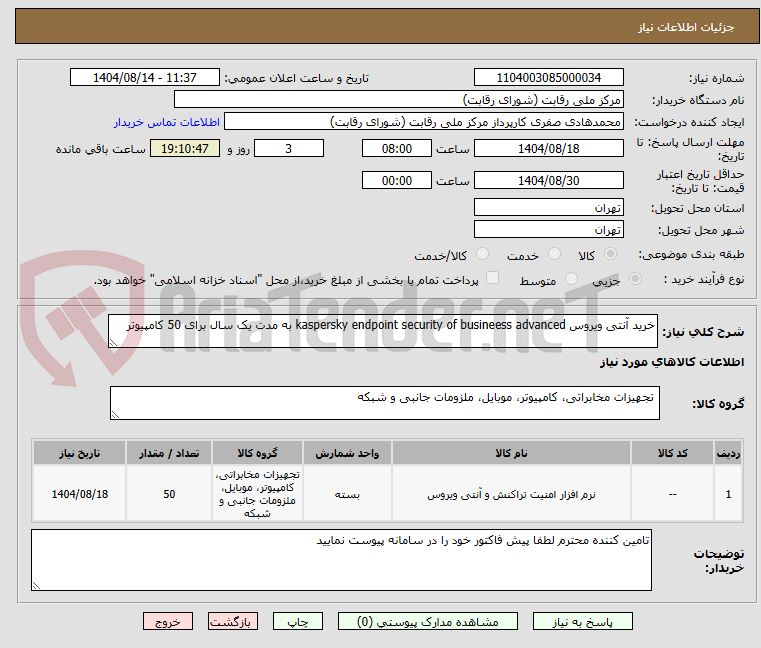Click the ساعت باقی مانده label
Image resolution: width=761 pixels, height=648 pixels.
pyautogui.click(x=100, y=149)
